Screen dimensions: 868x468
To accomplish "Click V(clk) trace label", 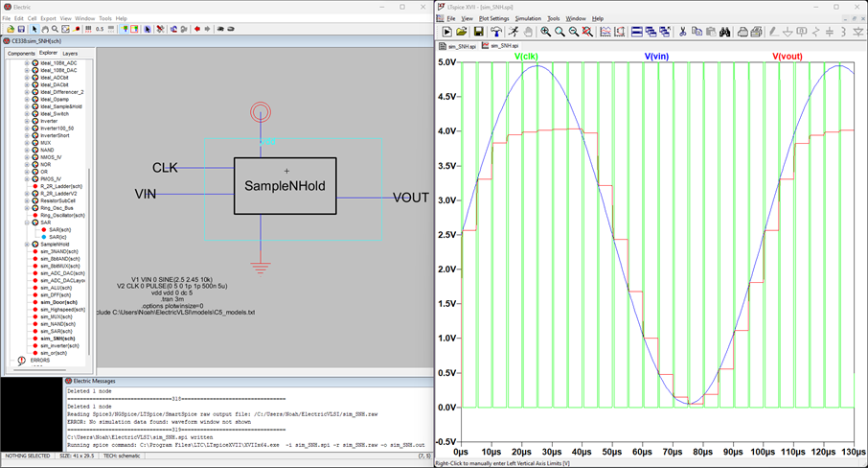I will (526, 56).
